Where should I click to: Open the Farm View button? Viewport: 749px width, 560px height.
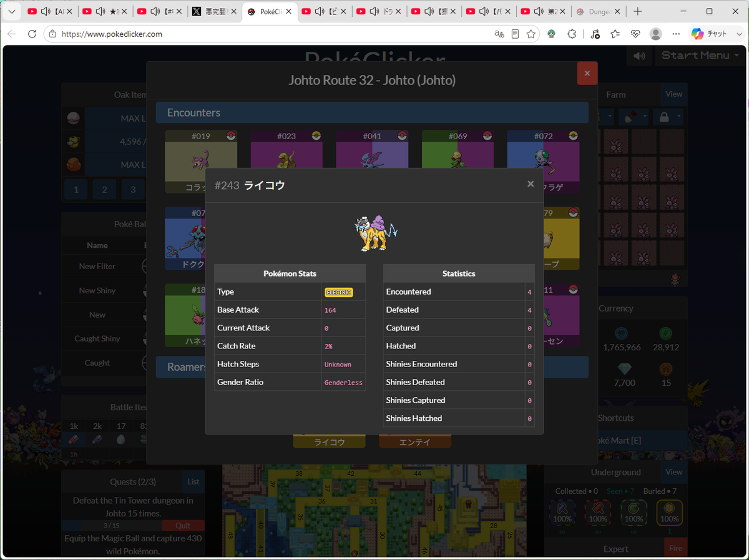[x=674, y=94]
